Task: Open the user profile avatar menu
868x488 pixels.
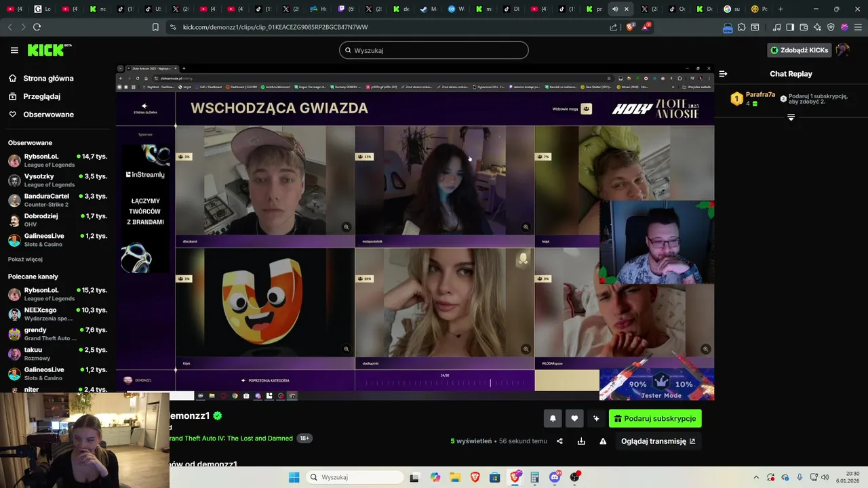Action: pos(843,50)
